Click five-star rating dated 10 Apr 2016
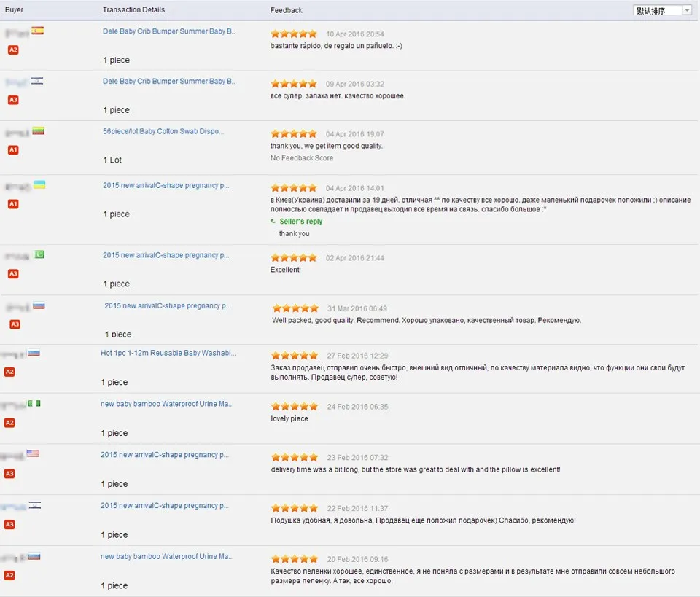The width and height of the screenshot is (700, 597). click(x=294, y=34)
